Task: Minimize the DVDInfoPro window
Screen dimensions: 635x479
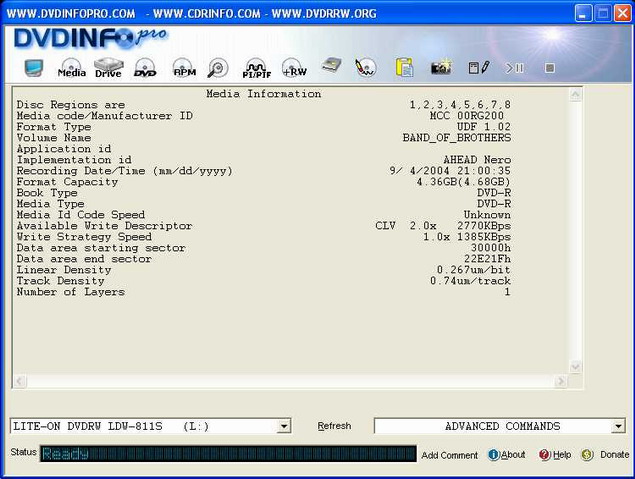Action: [x=583, y=13]
